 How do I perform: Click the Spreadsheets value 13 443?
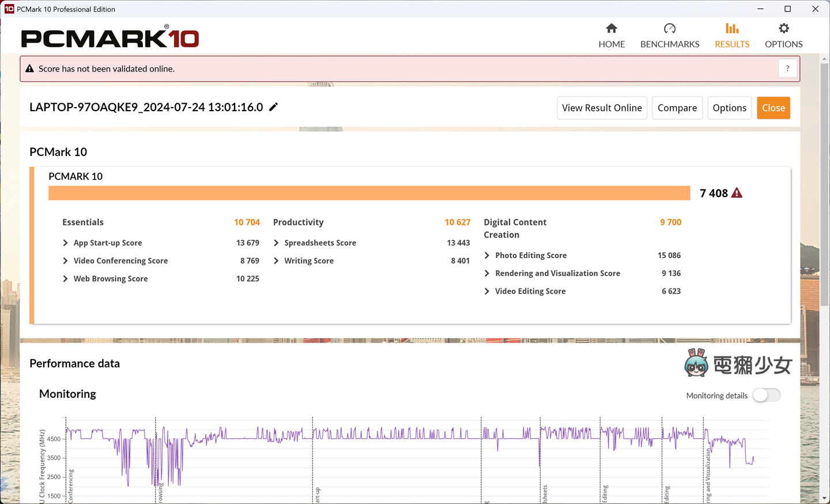pyautogui.click(x=458, y=243)
